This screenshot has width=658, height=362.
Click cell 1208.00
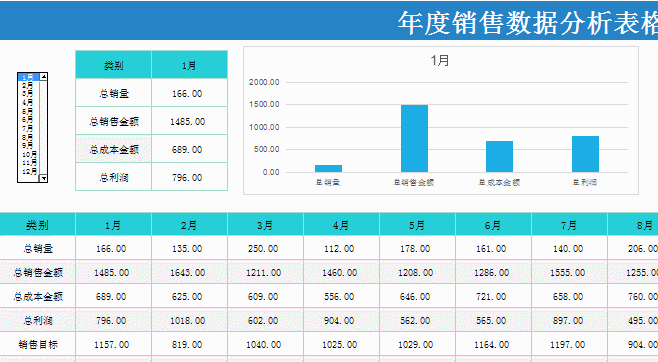click(417, 272)
